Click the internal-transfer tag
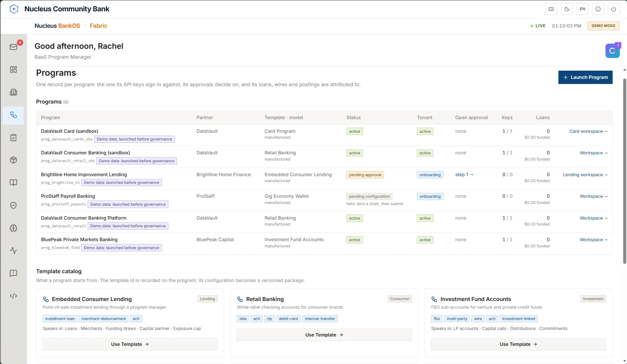This screenshot has width=627, height=364. (x=320, y=319)
